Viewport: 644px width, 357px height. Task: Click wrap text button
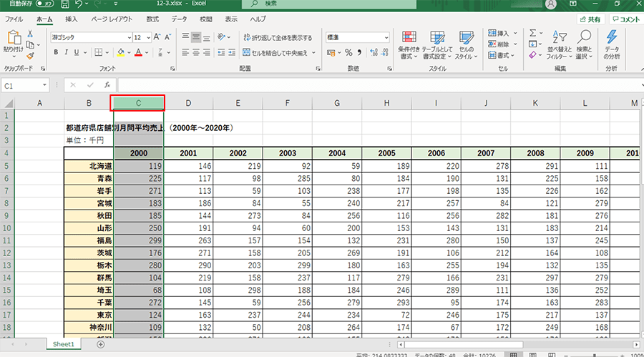click(x=278, y=37)
